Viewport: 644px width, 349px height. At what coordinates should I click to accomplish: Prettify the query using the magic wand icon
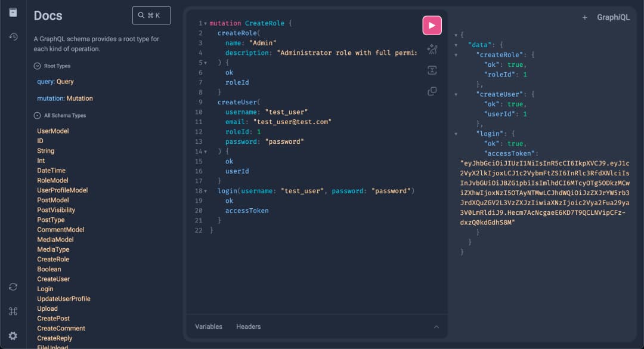[x=433, y=50]
